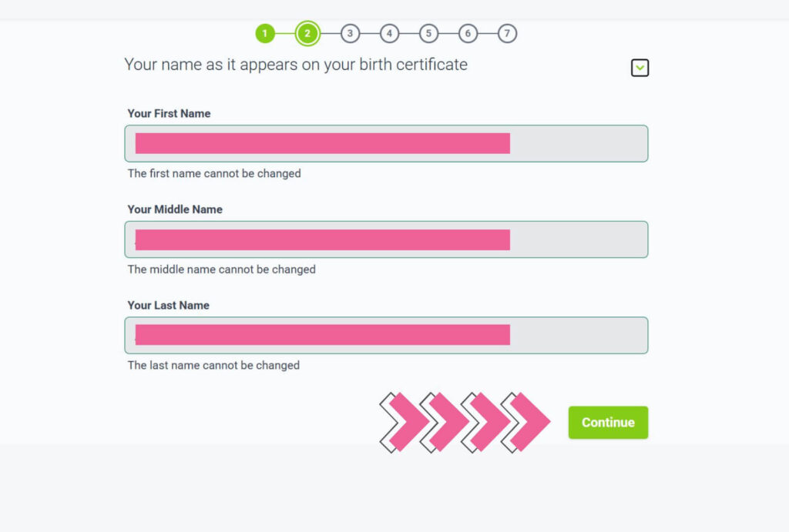Image resolution: width=789 pixels, height=532 pixels.
Task: Collapse the section using the boxed arrow control
Action: click(640, 68)
